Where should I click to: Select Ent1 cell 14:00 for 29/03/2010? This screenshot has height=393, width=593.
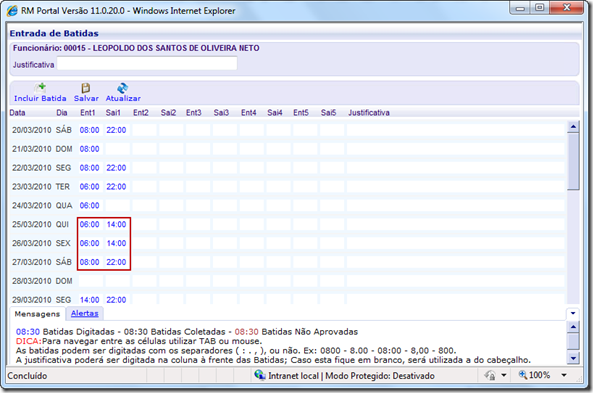click(90, 300)
